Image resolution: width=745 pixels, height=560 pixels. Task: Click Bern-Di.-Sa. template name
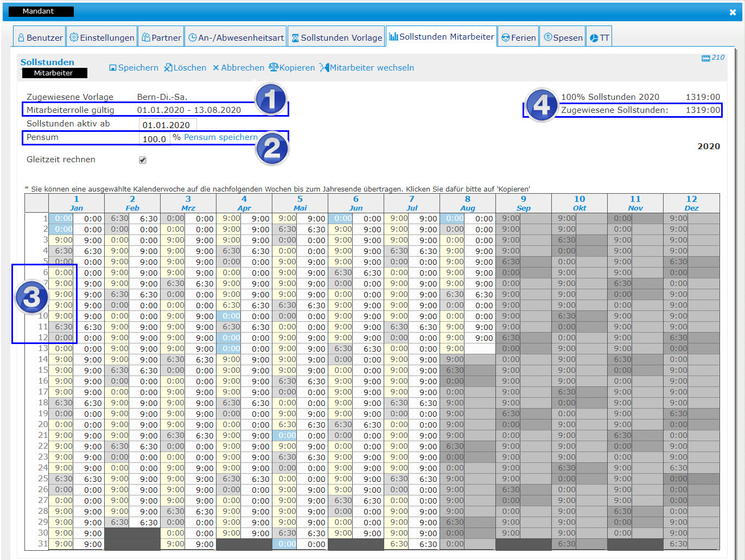[162, 97]
